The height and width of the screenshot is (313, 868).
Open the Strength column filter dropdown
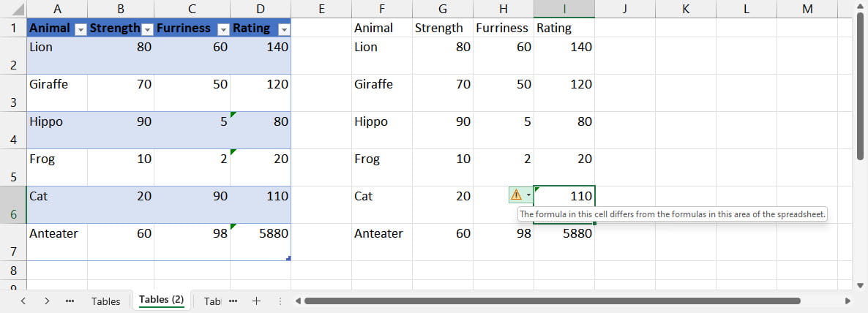pos(147,29)
